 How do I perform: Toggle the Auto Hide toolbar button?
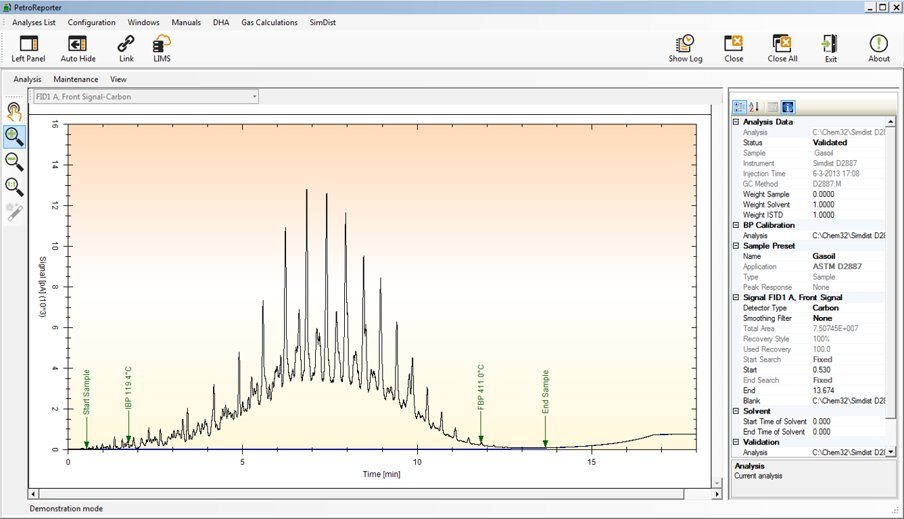pos(78,48)
